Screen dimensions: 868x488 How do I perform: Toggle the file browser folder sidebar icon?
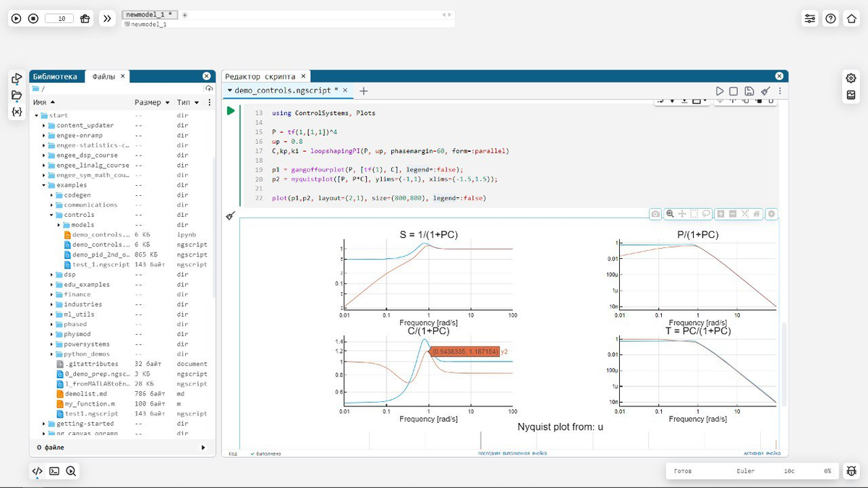pyautogui.click(x=17, y=95)
